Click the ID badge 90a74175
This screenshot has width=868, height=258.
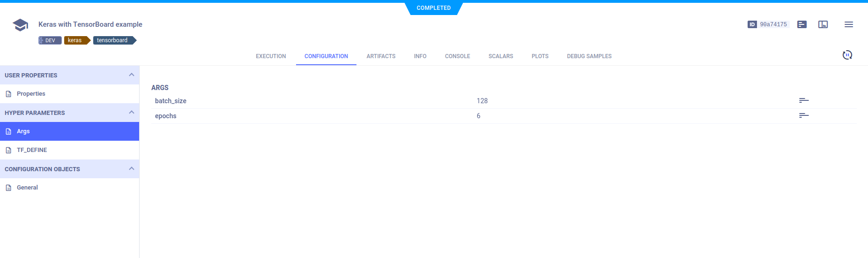click(768, 24)
